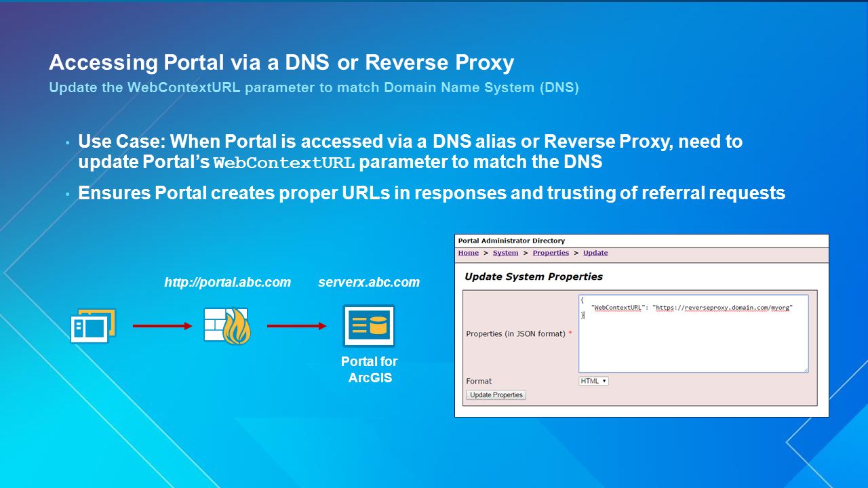Screen dimensions: 868x488
Task: Click the Format field label
Action: (x=479, y=381)
